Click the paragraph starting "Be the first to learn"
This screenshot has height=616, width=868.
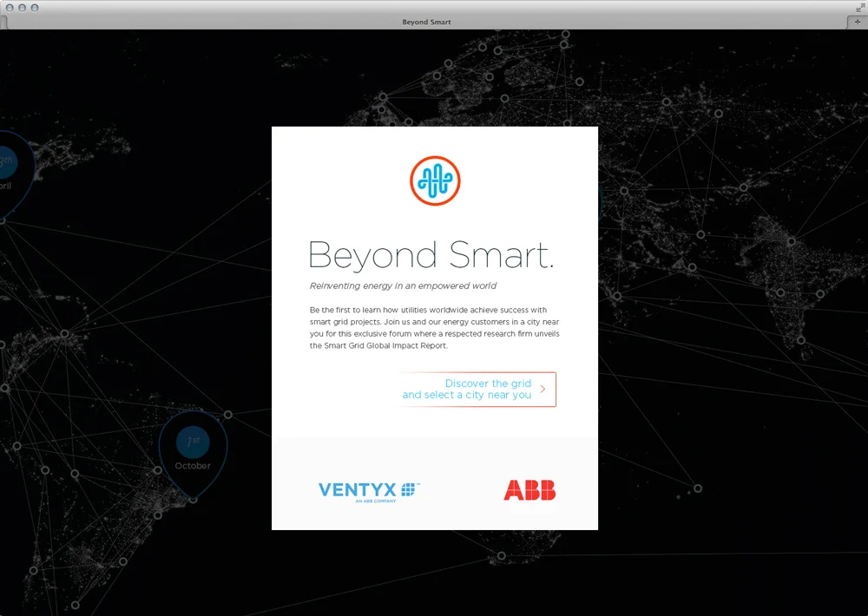(x=435, y=328)
